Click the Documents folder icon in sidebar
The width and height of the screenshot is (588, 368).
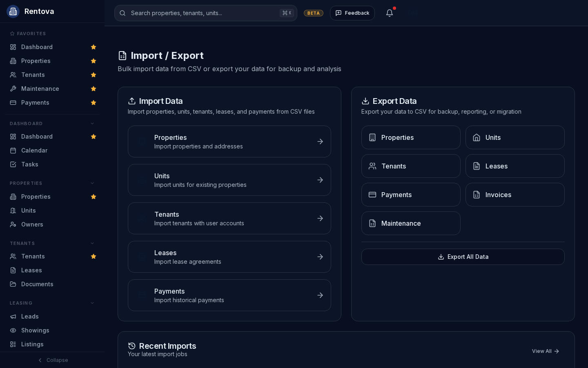coord(13,284)
